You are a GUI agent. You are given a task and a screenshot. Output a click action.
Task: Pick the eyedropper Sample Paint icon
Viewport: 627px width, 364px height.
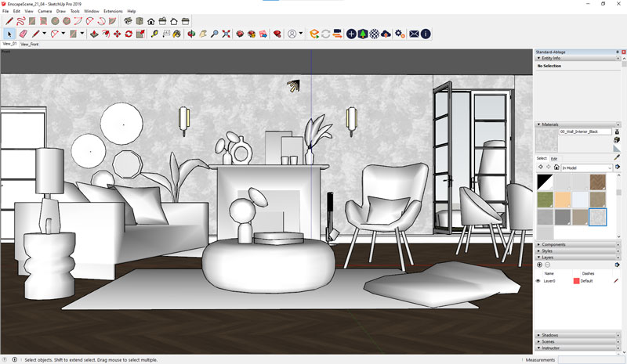(x=617, y=157)
